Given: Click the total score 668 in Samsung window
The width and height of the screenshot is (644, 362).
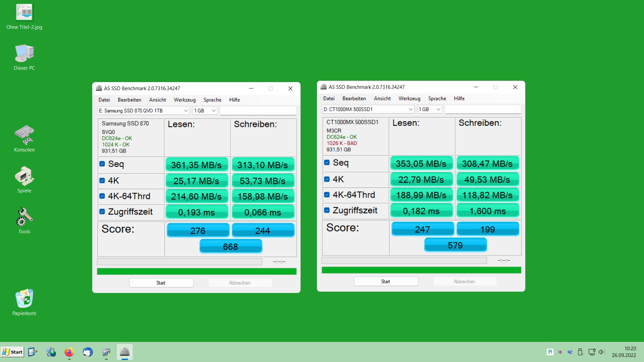Looking at the screenshot, I should (x=230, y=246).
